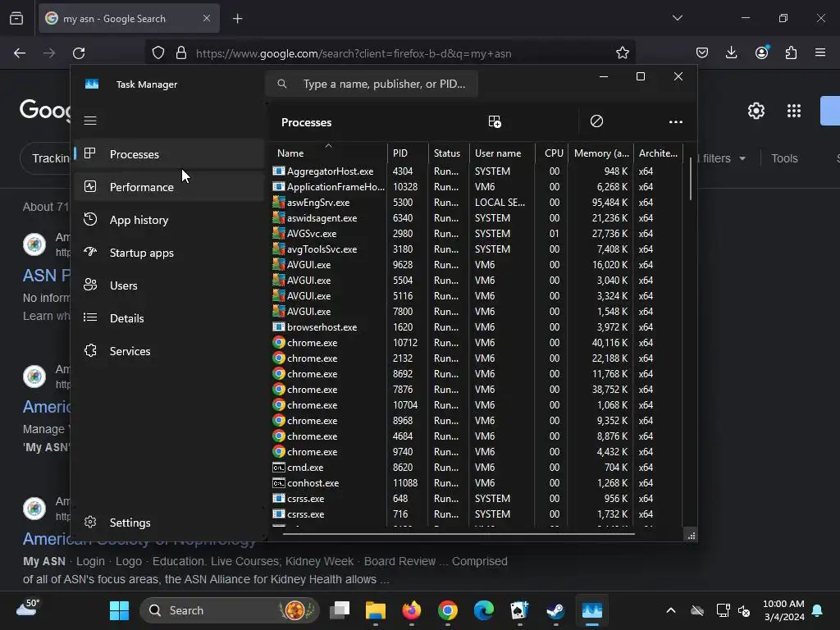The height and width of the screenshot is (630, 840).
Task: Select the avgToolsSvc.exe process
Action: click(x=477, y=249)
